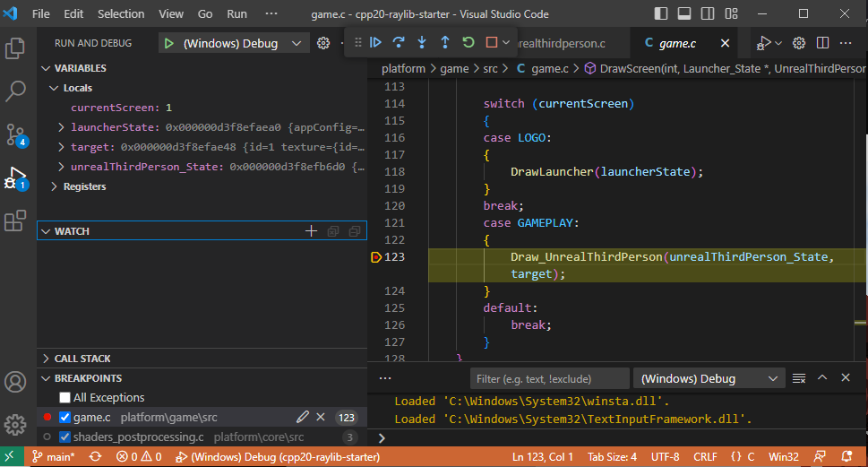
Task: Click the main* branch in status bar
Action: tap(53, 457)
